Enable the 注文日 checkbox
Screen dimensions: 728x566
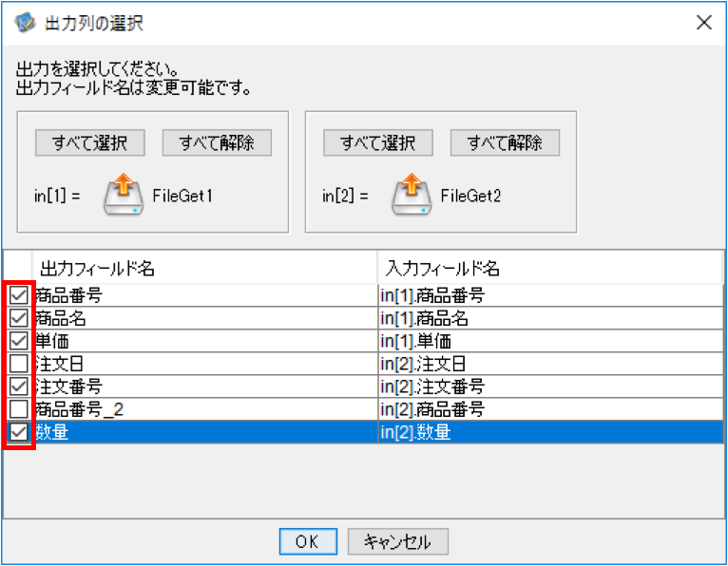pos(19,364)
